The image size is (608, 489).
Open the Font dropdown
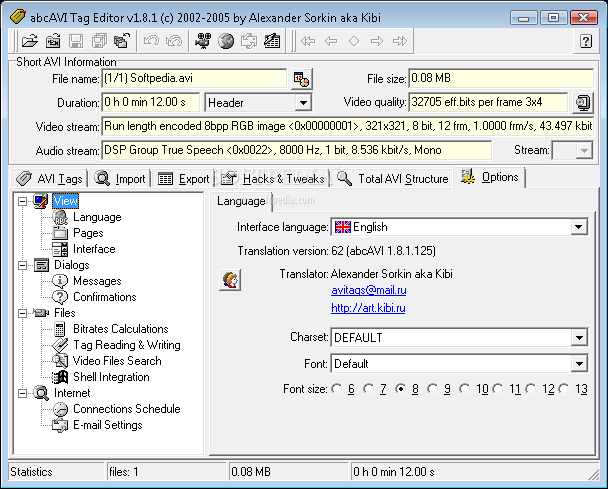[x=578, y=364]
